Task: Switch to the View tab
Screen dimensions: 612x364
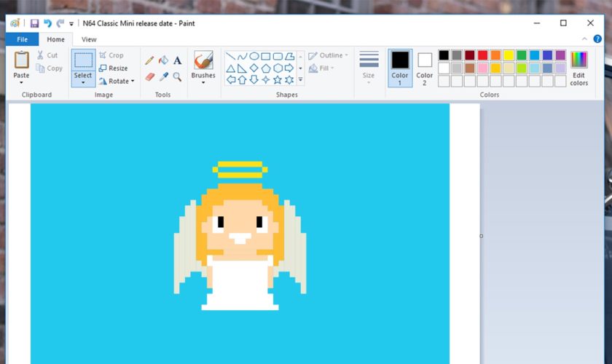Action: 89,39
